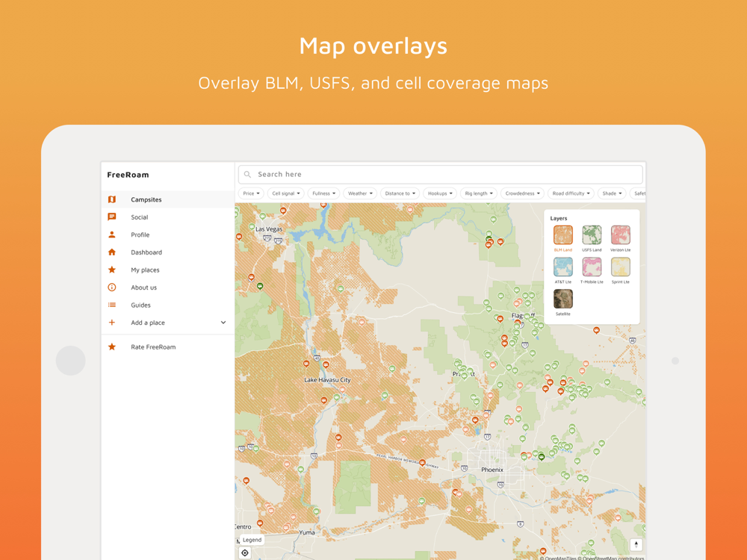Select the Dashboard menu item
Image resolution: width=747 pixels, height=560 pixels.
coord(168,252)
